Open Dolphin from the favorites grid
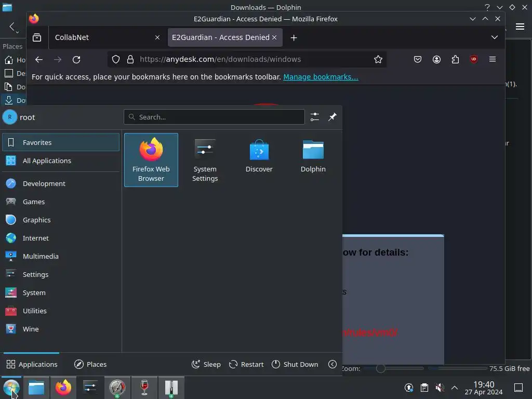The height and width of the screenshot is (399, 532). (313, 160)
